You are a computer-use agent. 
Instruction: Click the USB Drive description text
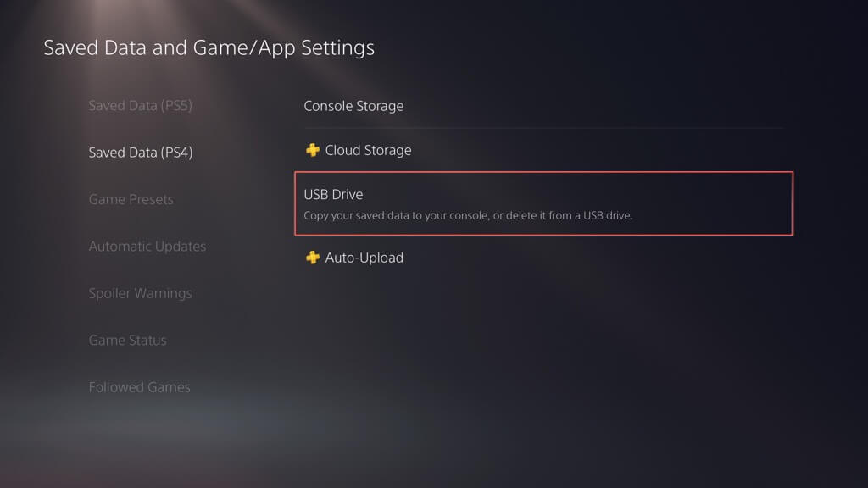pos(468,215)
